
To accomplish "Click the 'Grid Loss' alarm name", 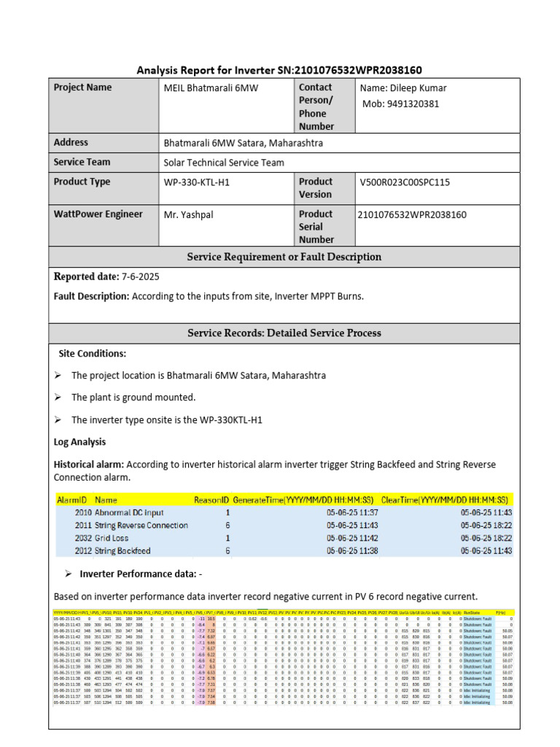I will [x=112, y=538].
